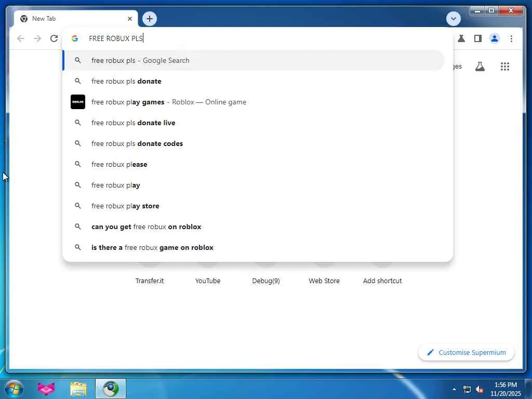Click the Roblox logo thumbnail in suggestions

pyautogui.click(x=78, y=102)
